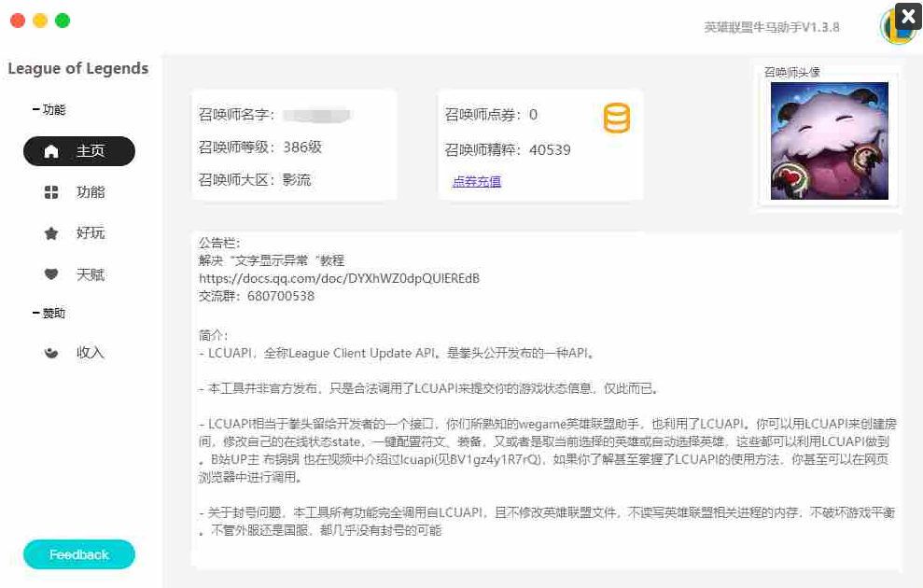The height and width of the screenshot is (588, 923).
Task: Click the heart icon beside 天赋
Action: (51, 274)
